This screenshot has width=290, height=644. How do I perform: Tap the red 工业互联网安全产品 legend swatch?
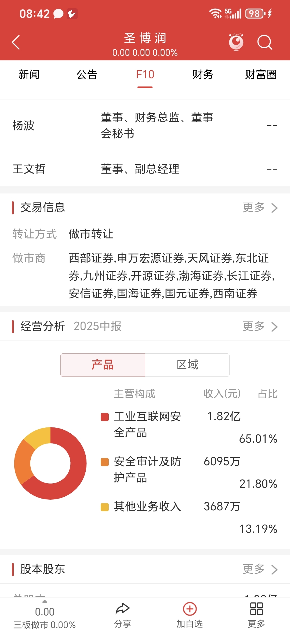(x=104, y=417)
